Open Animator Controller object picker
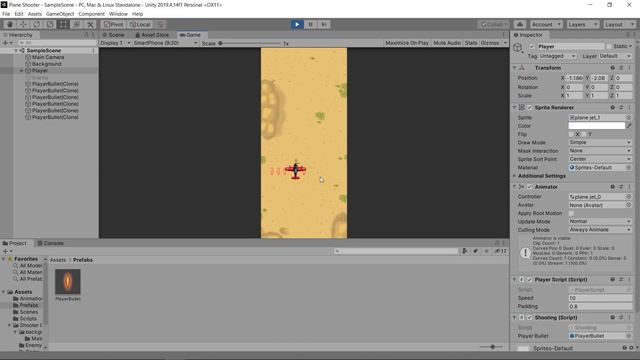 [629, 197]
